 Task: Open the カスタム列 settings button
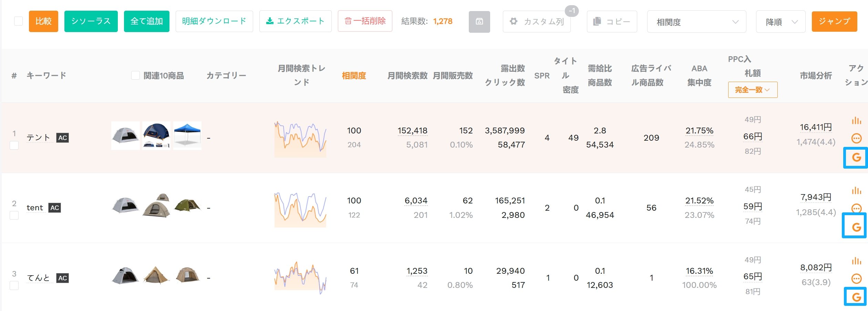pyautogui.click(x=537, y=22)
